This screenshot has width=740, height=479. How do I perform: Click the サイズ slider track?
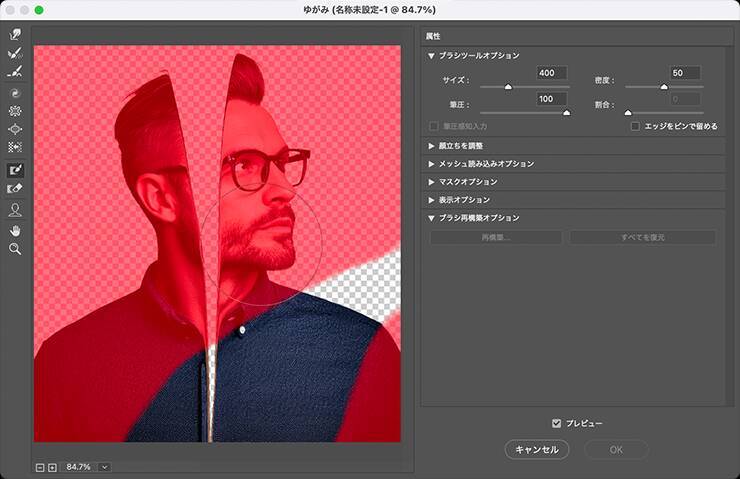tap(524, 88)
